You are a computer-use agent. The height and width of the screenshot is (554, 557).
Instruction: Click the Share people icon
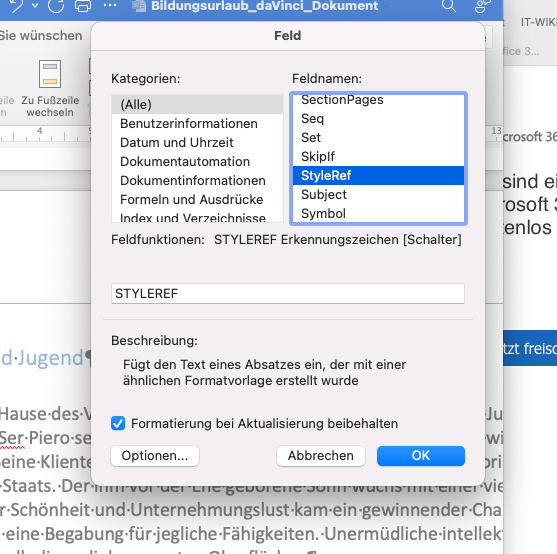pos(482,5)
